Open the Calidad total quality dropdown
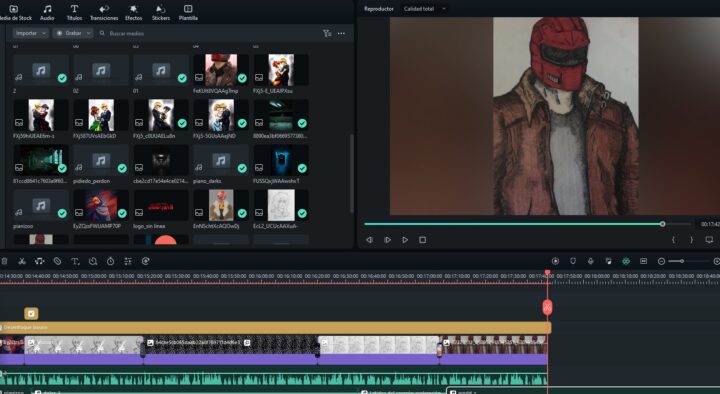720x394 pixels. [x=424, y=9]
